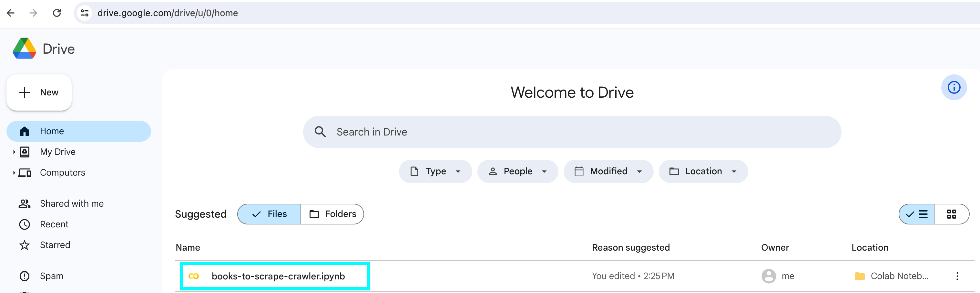The height and width of the screenshot is (293, 980).
Task: Open more actions for books-to-scrape-crawler.ipynb
Action: [x=957, y=276]
